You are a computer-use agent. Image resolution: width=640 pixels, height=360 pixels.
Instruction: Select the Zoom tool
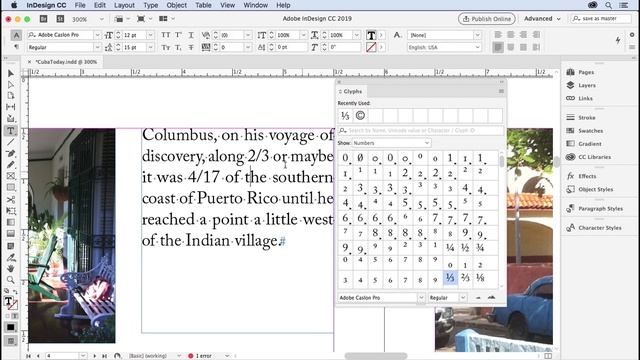tap(11, 280)
